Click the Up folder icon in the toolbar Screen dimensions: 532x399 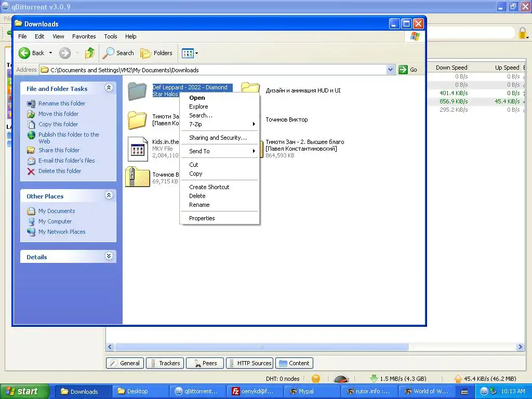pyautogui.click(x=89, y=53)
